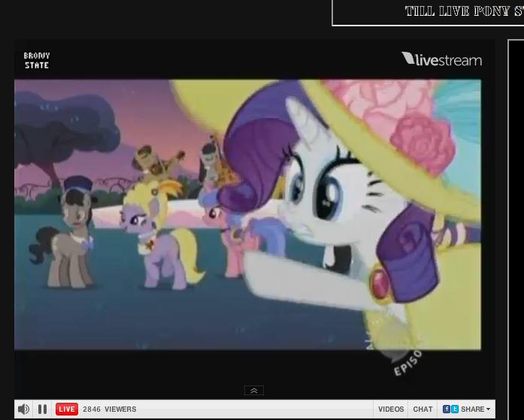Click the 2846 VIEWERS count text
Screen dimensions: 524x420
(x=110, y=409)
